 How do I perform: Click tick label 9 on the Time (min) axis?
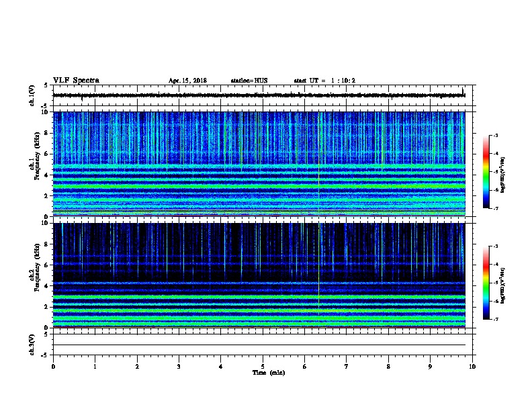click(430, 367)
